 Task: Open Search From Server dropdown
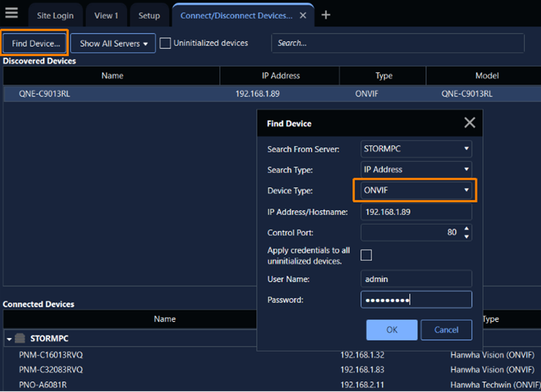pos(416,149)
